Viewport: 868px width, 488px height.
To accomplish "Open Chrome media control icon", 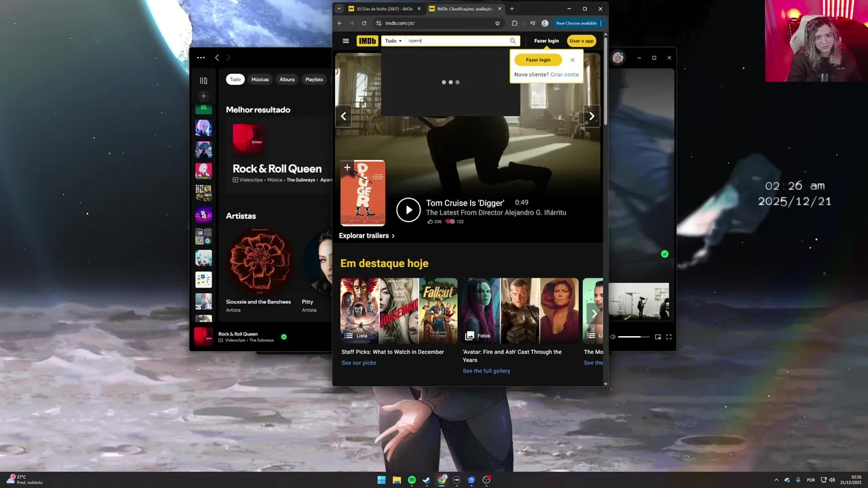I will pyautogui.click(x=532, y=23).
